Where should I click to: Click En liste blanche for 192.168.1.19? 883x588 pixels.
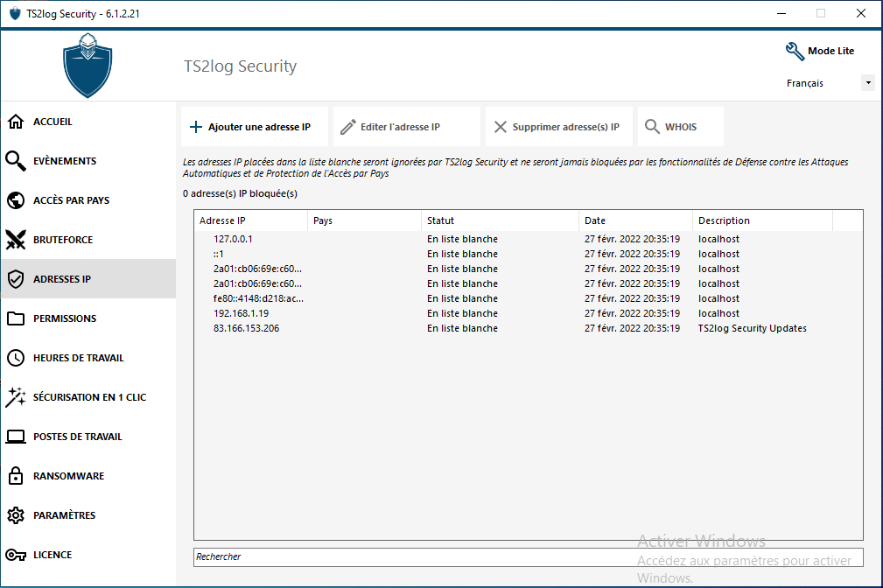click(x=462, y=314)
